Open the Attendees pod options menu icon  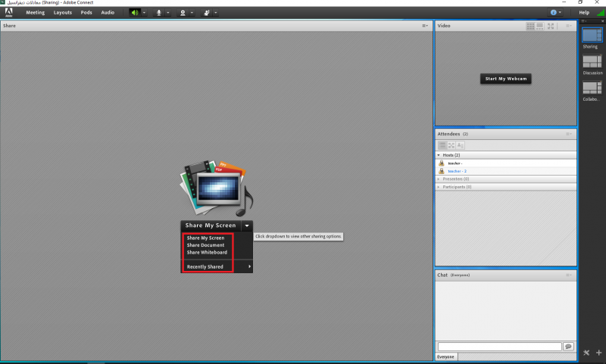pyautogui.click(x=569, y=134)
